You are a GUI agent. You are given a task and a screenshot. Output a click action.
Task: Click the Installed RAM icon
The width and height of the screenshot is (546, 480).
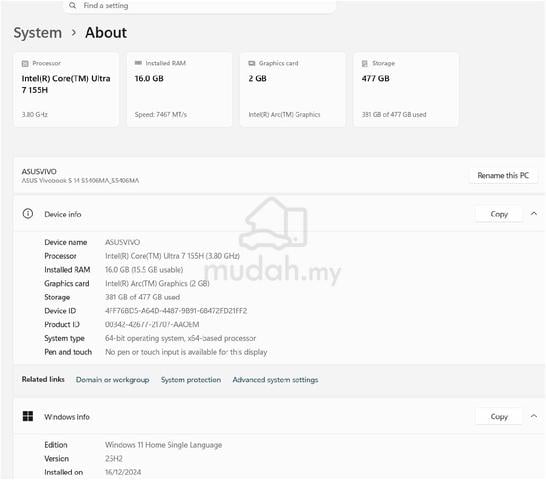138,63
